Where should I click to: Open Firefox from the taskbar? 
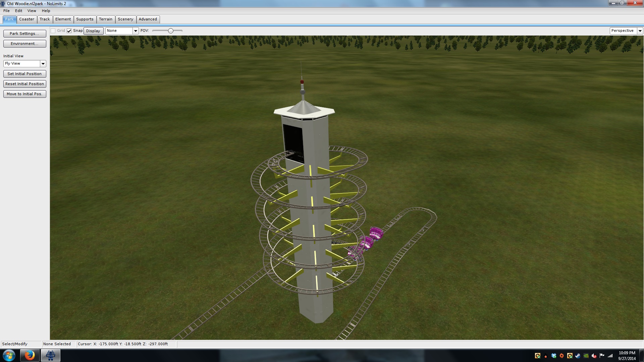click(30, 355)
